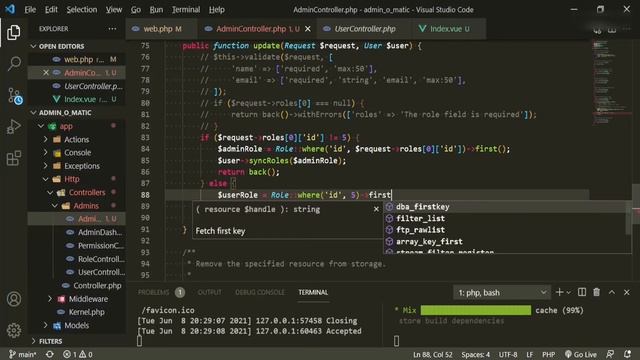Close the bottom panel

627,292
